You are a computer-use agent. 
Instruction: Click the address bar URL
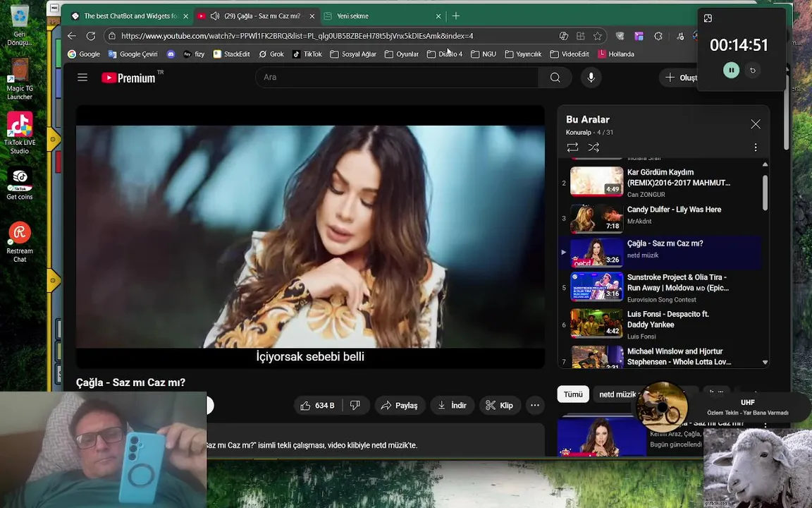click(297, 36)
